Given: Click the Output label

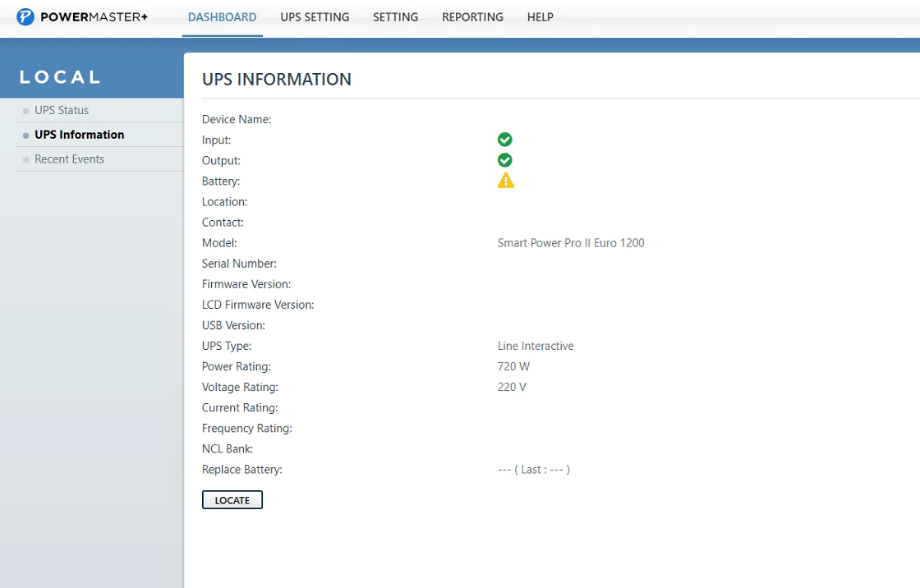Looking at the screenshot, I should (221, 161).
